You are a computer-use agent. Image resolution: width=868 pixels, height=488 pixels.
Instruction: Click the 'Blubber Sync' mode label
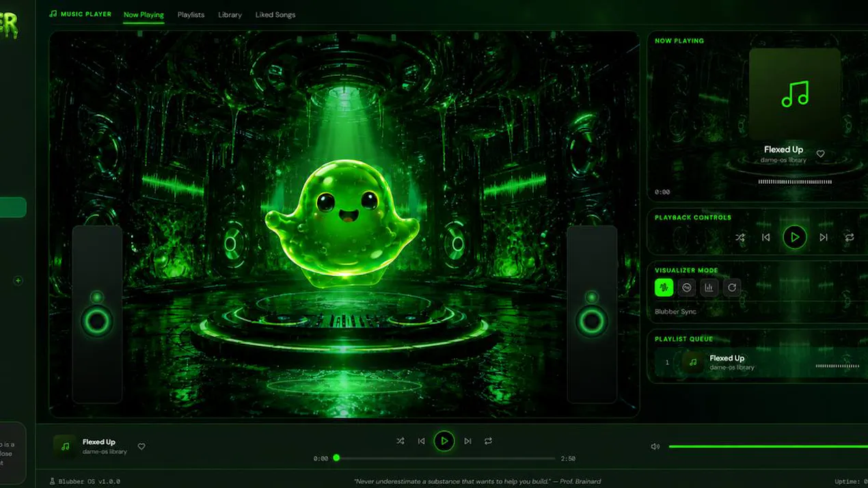pos(675,312)
